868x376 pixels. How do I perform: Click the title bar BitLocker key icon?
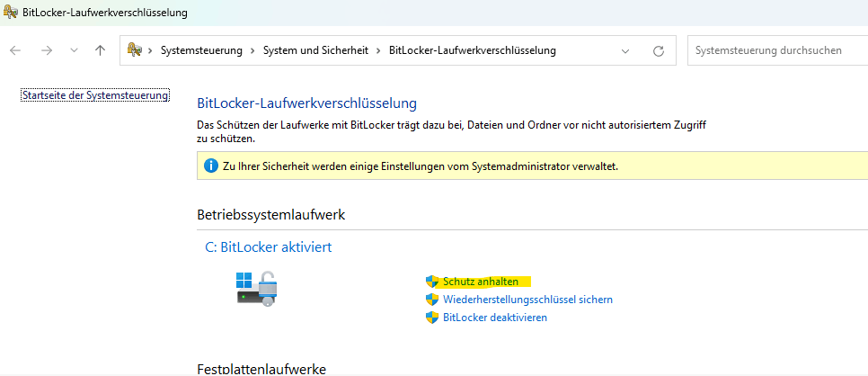point(10,13)
